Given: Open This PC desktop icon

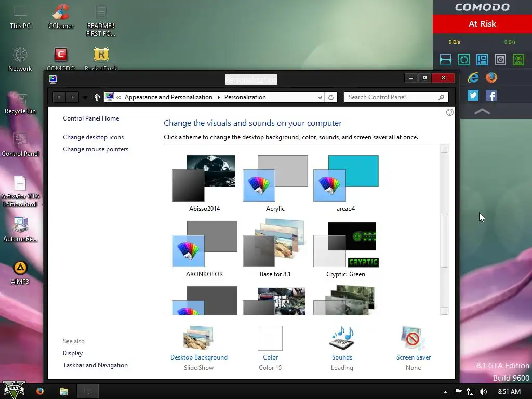Looking at the screenshot, I should click(20, 17).
